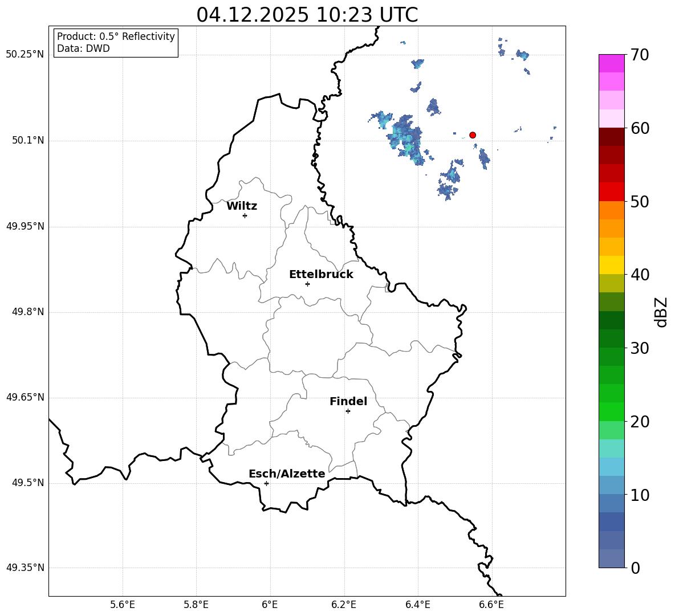The width and height of the screenshot is (675, 616).
Task: Click the 49.35°N latitude label
Action: [x=25, y=568]
